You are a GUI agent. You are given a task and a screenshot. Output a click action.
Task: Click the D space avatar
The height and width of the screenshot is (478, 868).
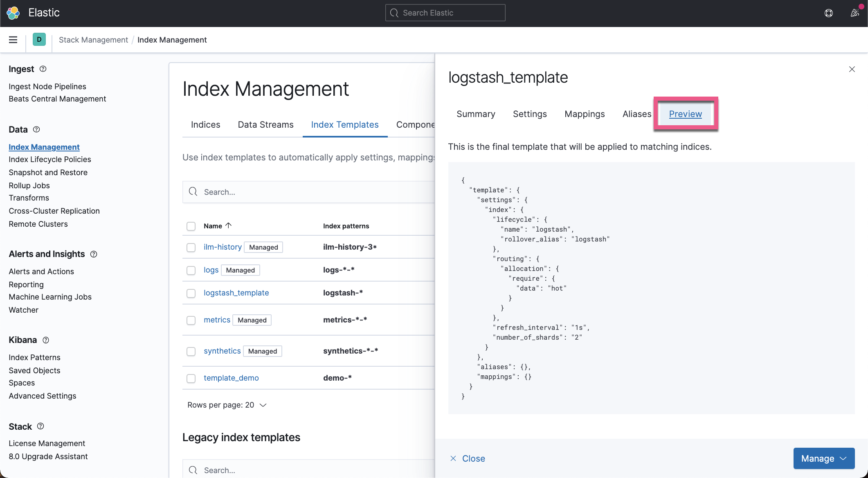click(39, 40)
